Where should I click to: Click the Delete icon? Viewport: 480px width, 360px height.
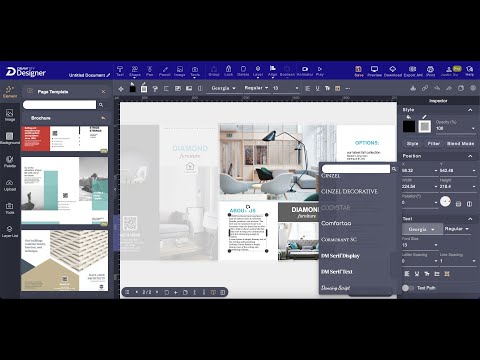243,71
